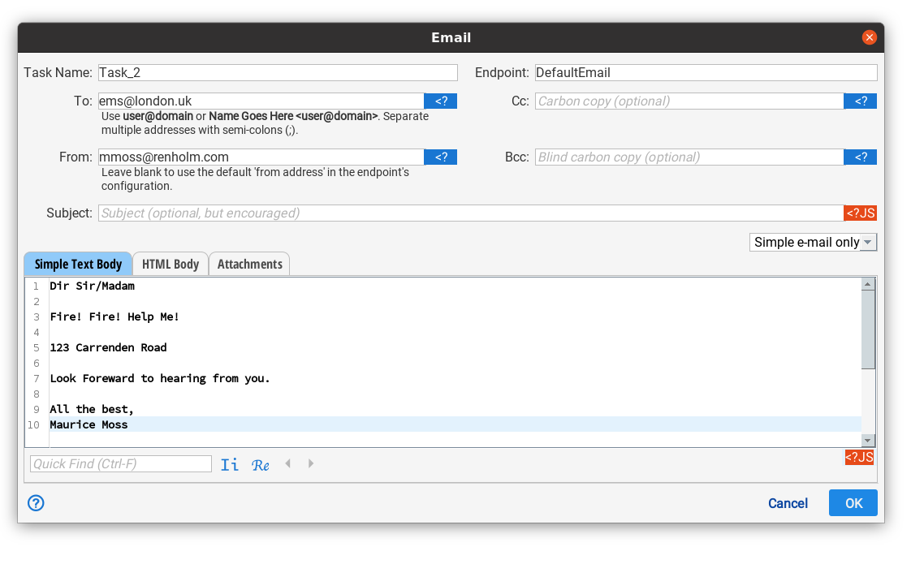
Task: Click the Task Name field showing Task_2
Action: 276,72
